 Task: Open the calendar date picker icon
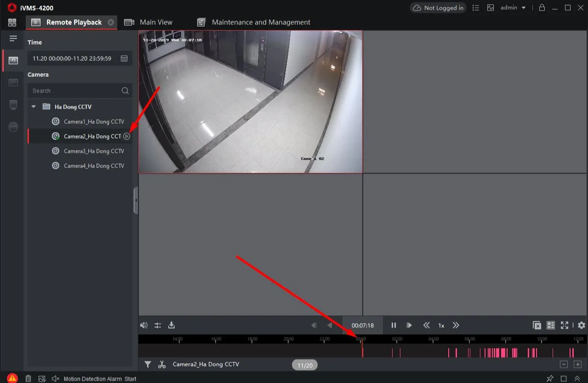pyautogui.click(x=124, y=58)
